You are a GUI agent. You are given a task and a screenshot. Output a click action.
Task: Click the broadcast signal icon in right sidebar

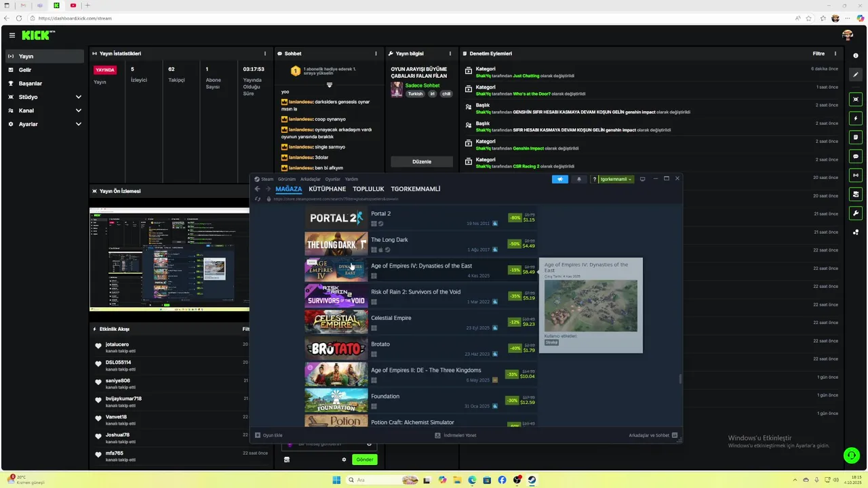[856, 176]
